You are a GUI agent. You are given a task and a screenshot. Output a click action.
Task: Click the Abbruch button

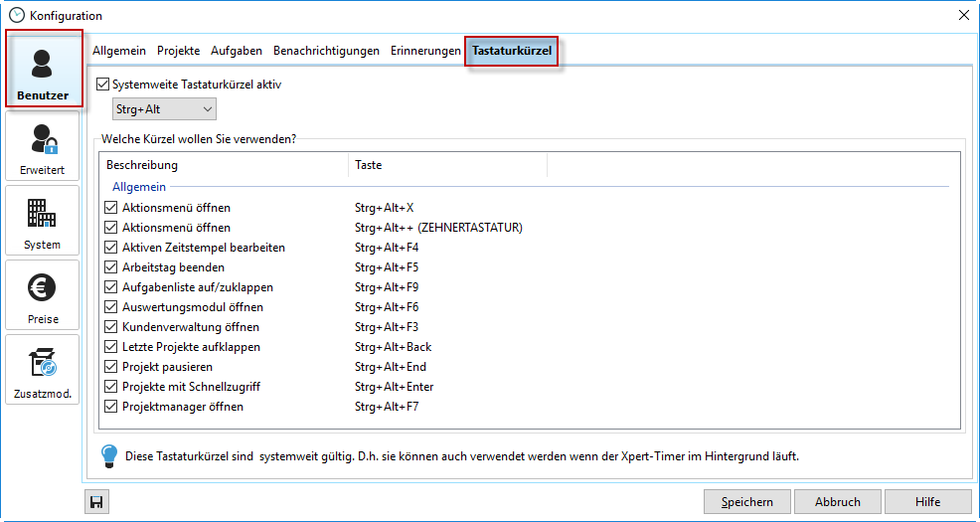837,502
